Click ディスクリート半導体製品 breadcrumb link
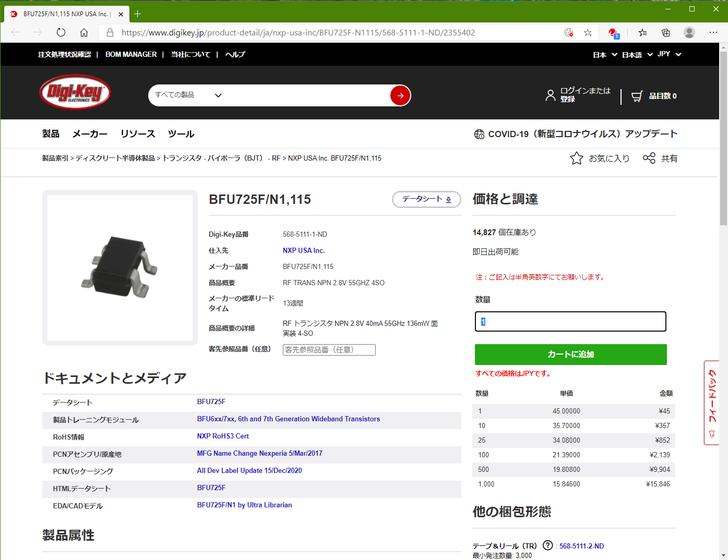This screenshot has height=560, width=728. coord(115,158)
